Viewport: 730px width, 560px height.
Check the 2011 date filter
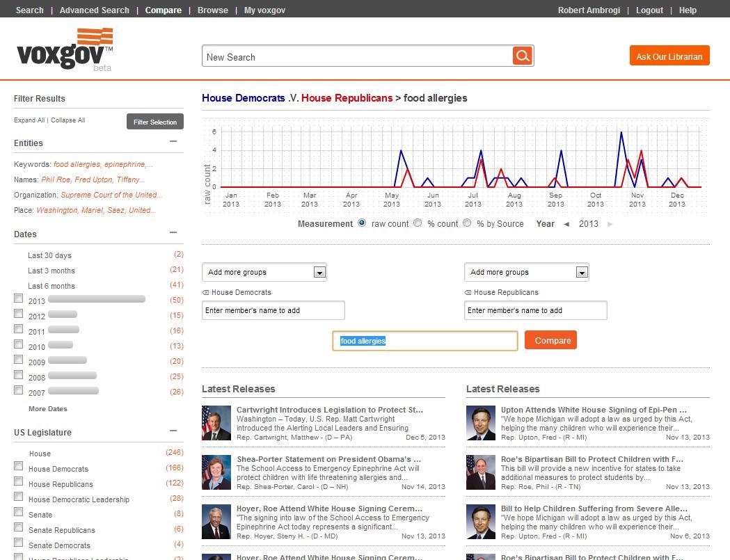19,329
